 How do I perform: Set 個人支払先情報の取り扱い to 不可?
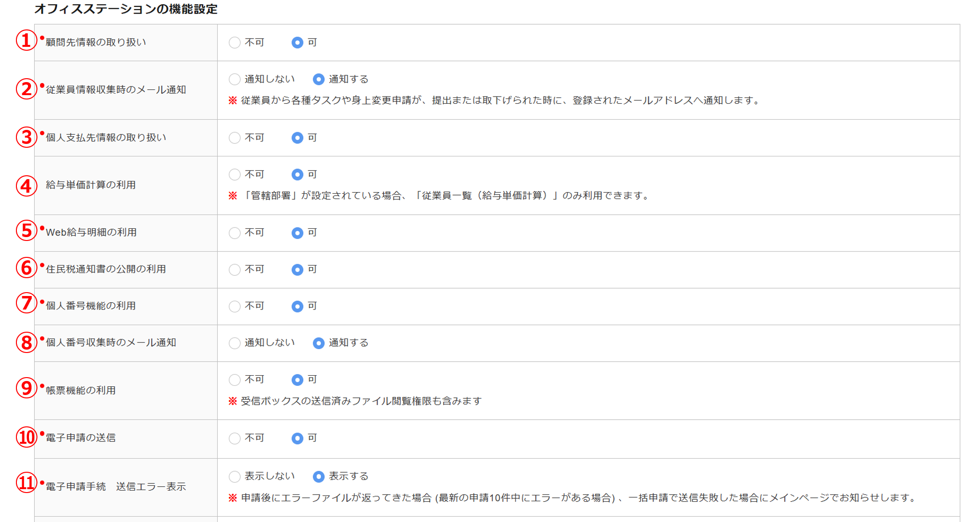[235, 138]
